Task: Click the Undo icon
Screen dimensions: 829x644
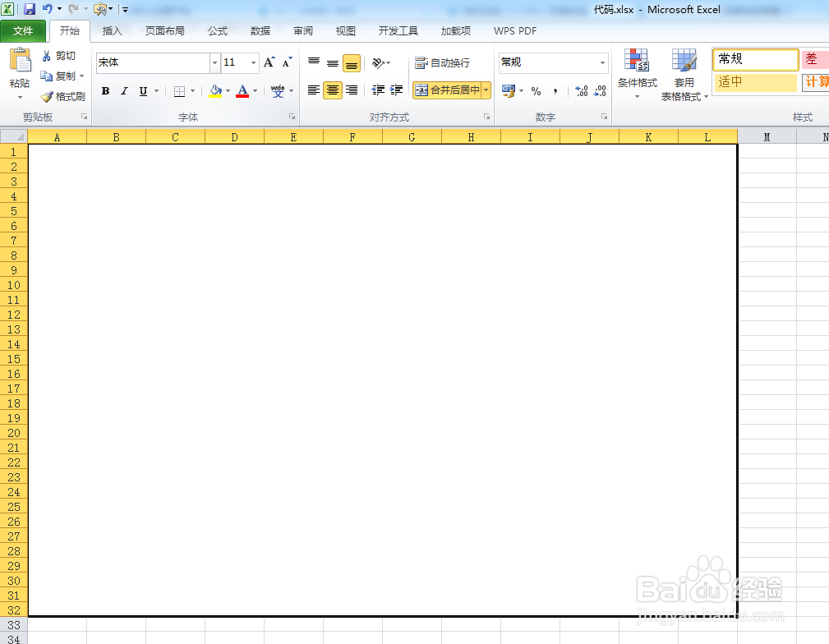Action: 47,9
